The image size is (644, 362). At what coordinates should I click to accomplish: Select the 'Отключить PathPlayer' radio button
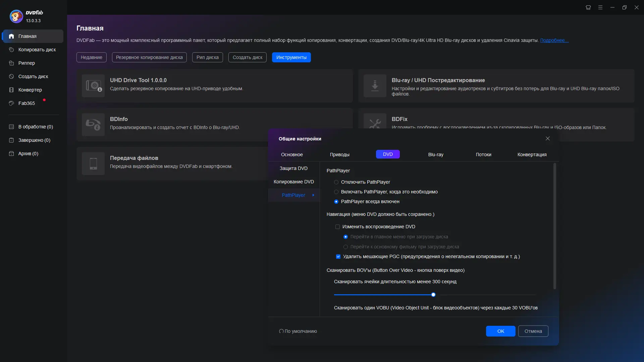[x=336, y=182]
